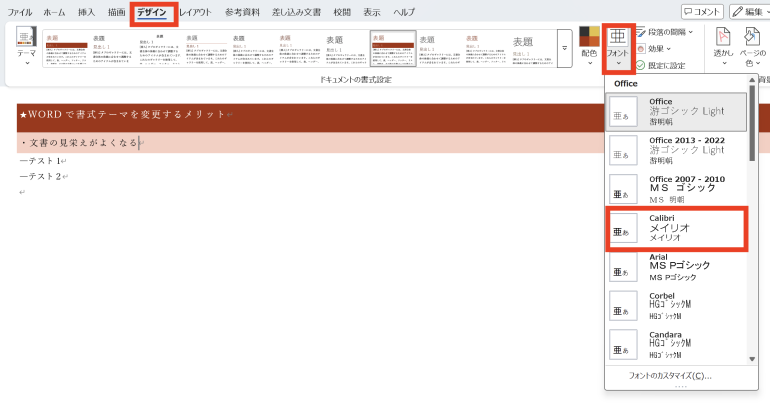The image size is (770, 410).
Task: Choose the Calibri メイリオ font theme
Action: [x=676, y=228]
